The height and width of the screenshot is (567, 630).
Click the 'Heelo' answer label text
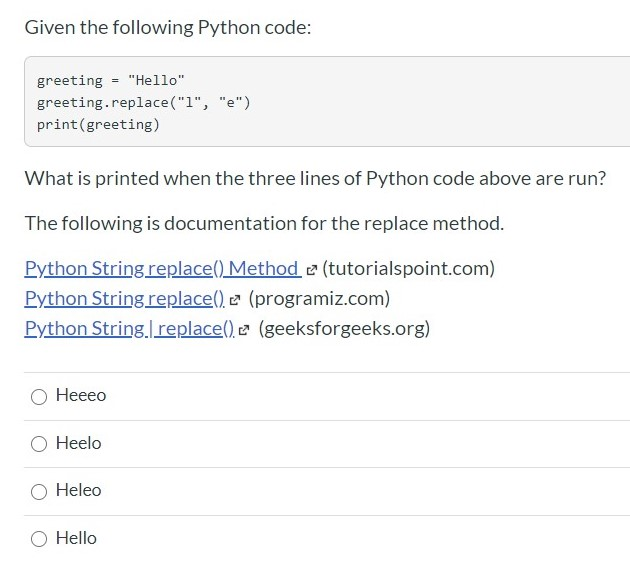point(79,443)
